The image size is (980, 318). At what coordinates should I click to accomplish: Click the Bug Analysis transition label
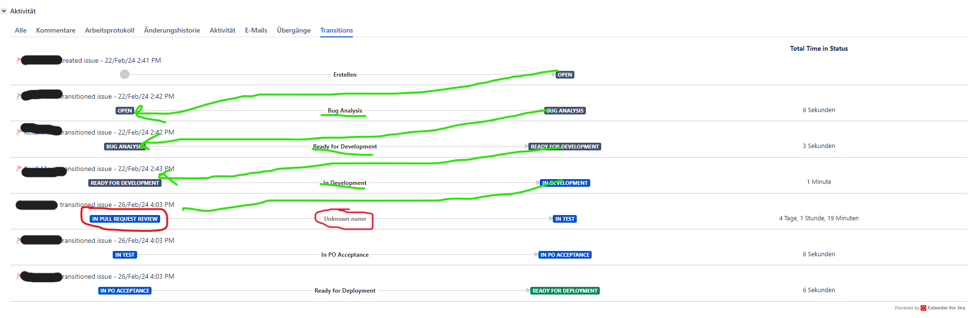click(x=345, y=111)
